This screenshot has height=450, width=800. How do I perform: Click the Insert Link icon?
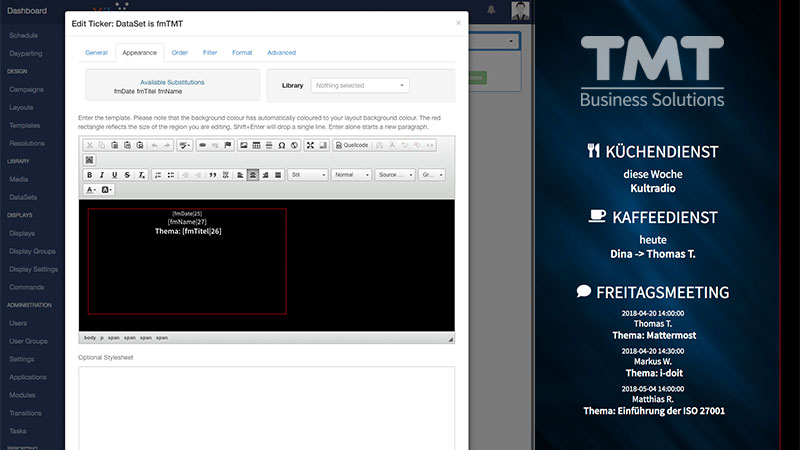pos(203,145)
